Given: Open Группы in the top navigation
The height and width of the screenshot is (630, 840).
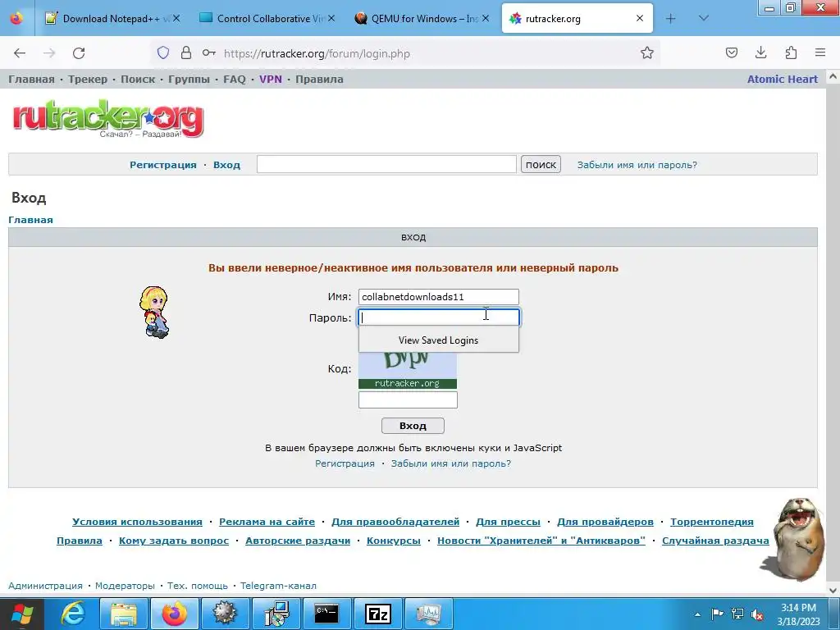Looking at the screenshot, I should [189, 80].
